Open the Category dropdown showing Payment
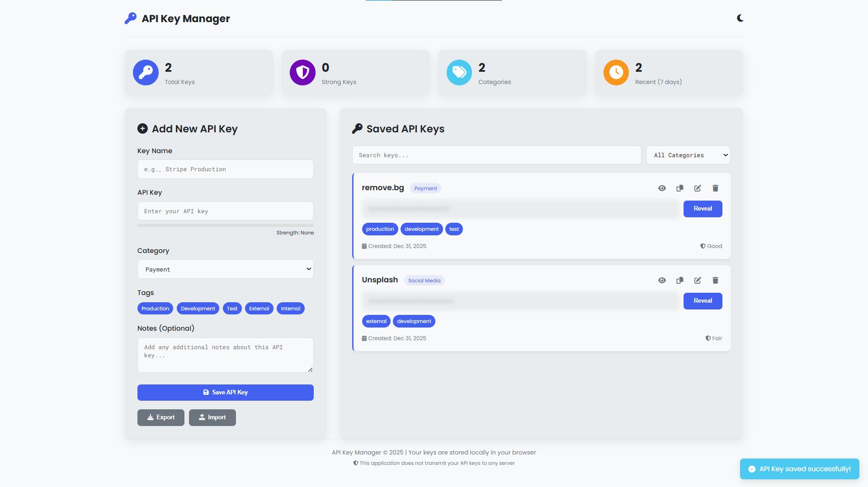 coord(225,269)
